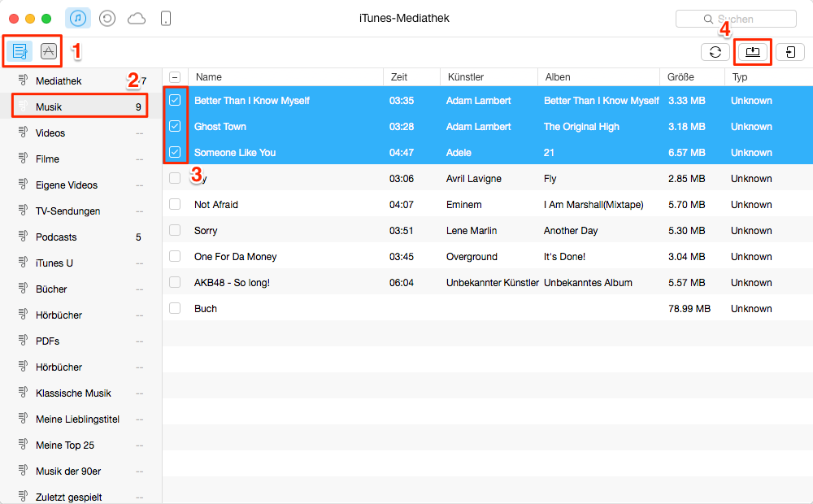Open the iTunes library music icon tab
This screenshot has width=813, height=504.
78,19
